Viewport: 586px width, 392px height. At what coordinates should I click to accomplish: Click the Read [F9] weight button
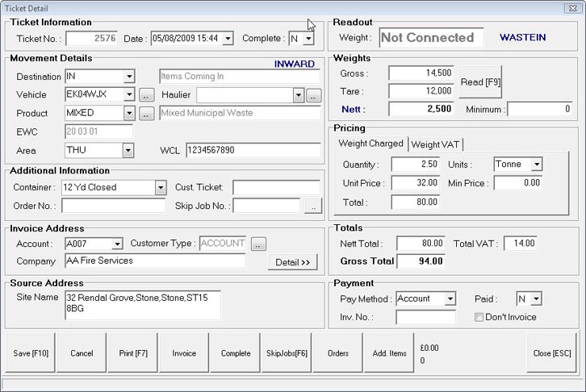click(x=480, y=82)
